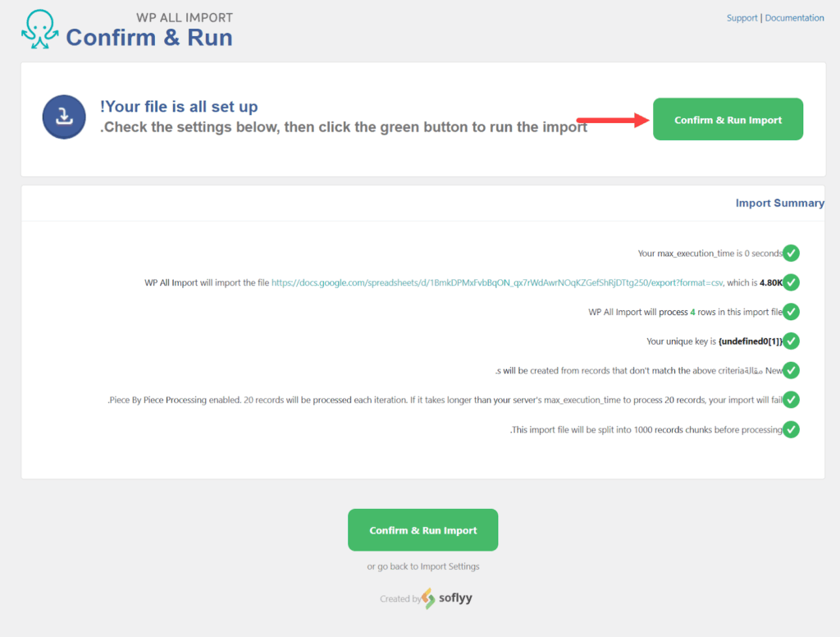Click the 'Your max_execution_time is 0 seconds' text
The height and width of the screenshot is (637, 840).
point(710,253)
